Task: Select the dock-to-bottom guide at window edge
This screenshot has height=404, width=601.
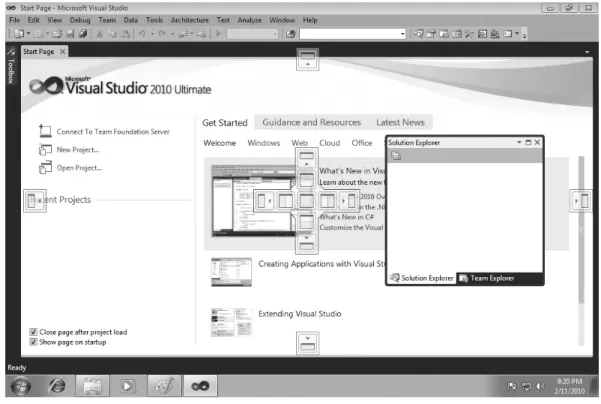Action: 307,343
